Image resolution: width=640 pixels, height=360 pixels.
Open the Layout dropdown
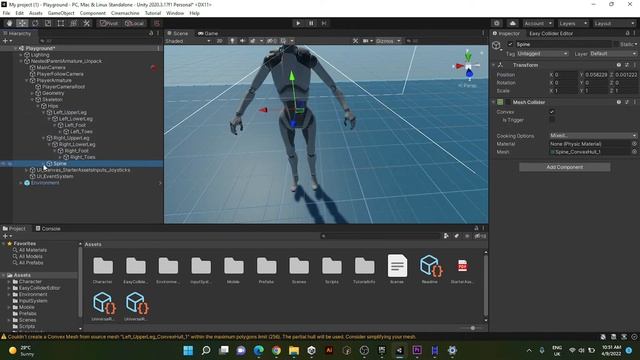[x=614, y=23]
